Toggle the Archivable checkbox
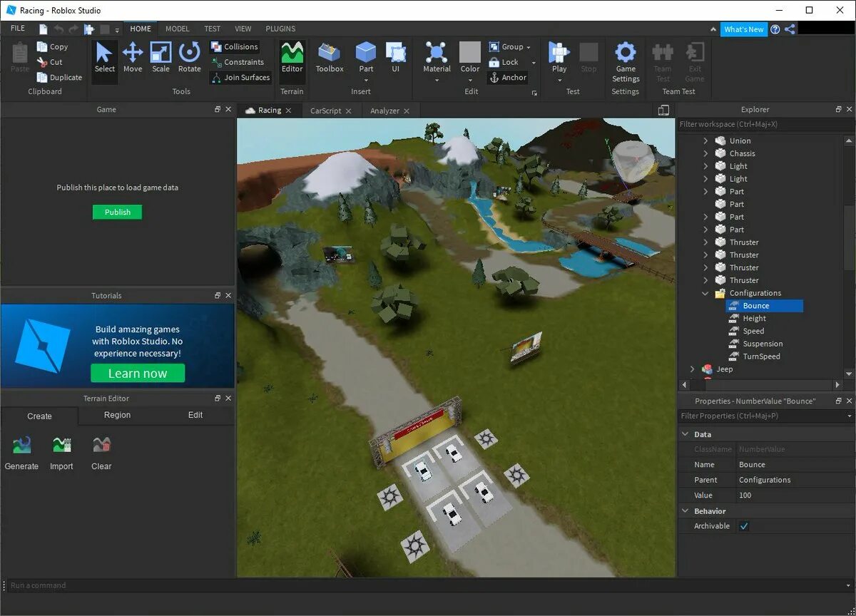 click(x=744, y=526)
